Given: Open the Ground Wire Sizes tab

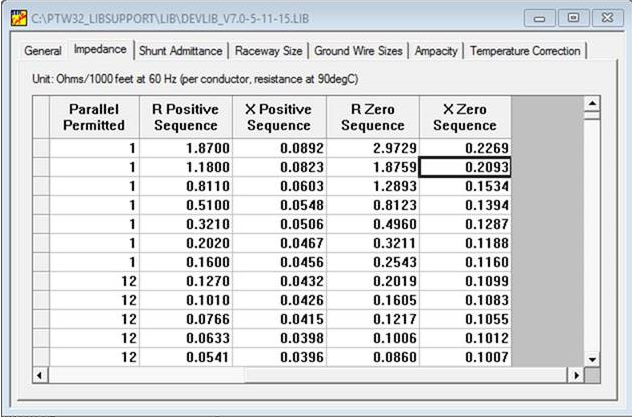Looking at the screenshot, I should coord(358,51).
